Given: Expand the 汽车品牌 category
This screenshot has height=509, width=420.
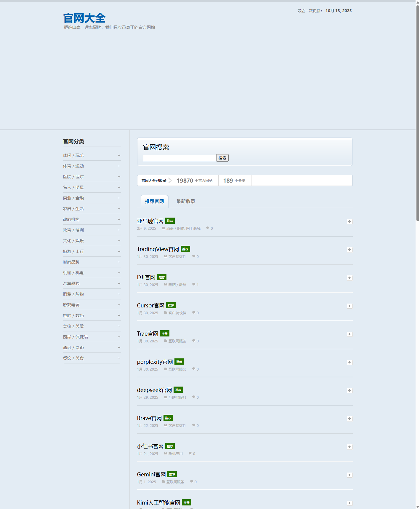Looking at the screenshot, I should point(119,283).
